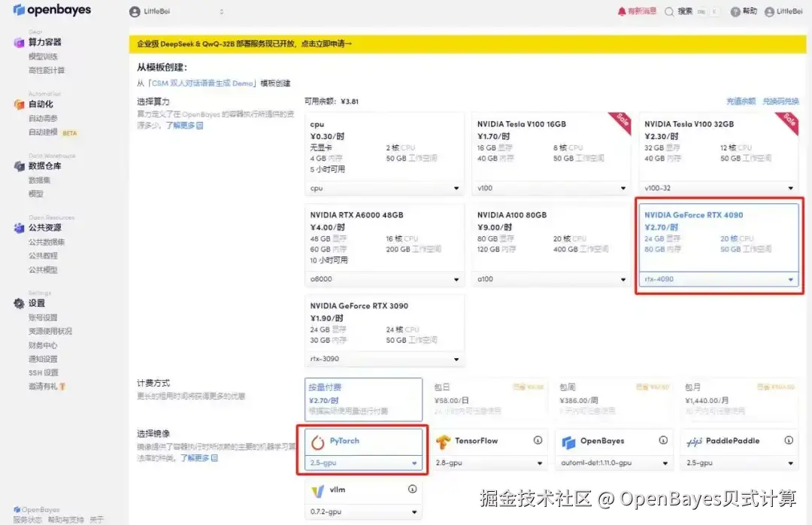Screen dimensions: 812x525
Task: Open PyTorch 2.5-gpu version dropdown
Action: coord(363,463)
